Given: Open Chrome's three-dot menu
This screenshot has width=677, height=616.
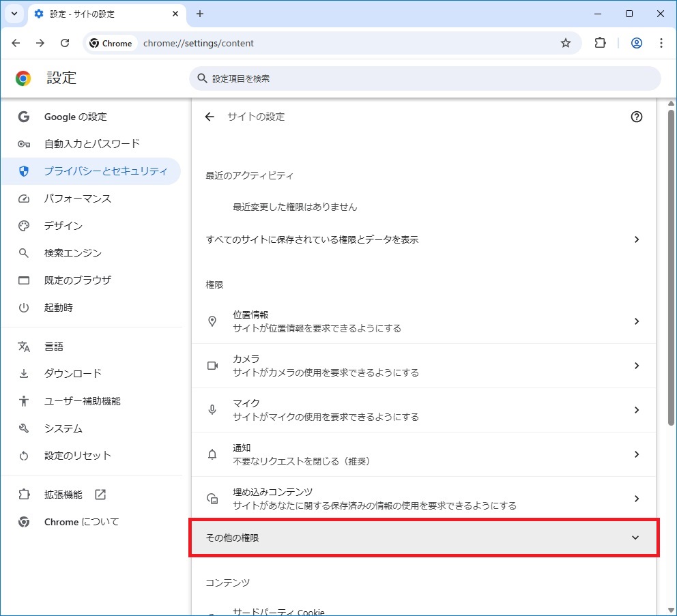Looking at the screenshot, I should [x=661, y=43].
